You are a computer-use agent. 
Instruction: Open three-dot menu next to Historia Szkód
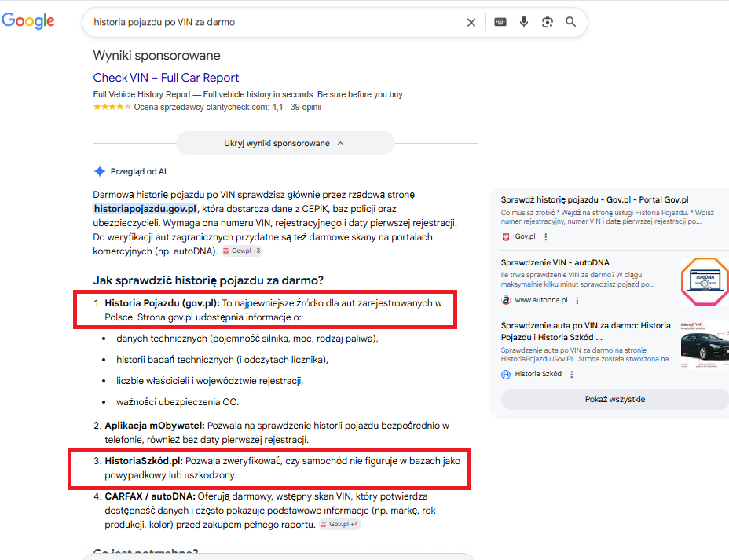572,375
